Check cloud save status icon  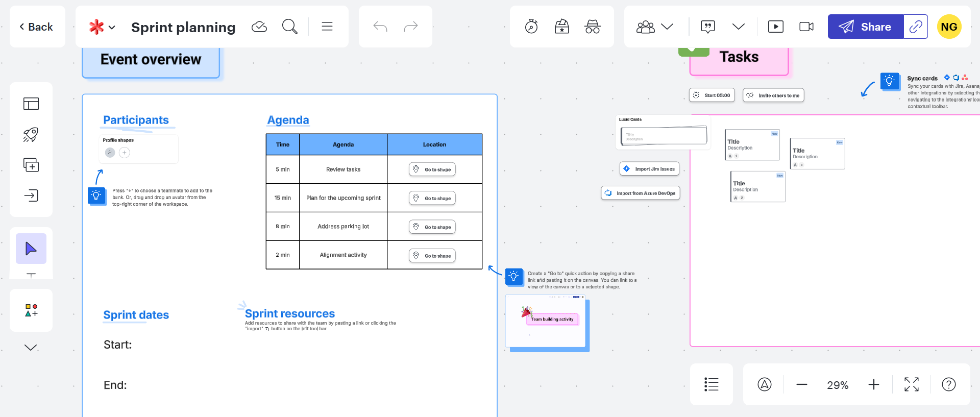[259, 27]
